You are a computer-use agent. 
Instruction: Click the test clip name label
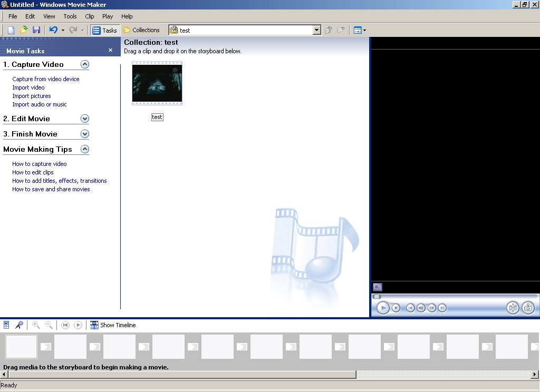click(x=157, y=117)
